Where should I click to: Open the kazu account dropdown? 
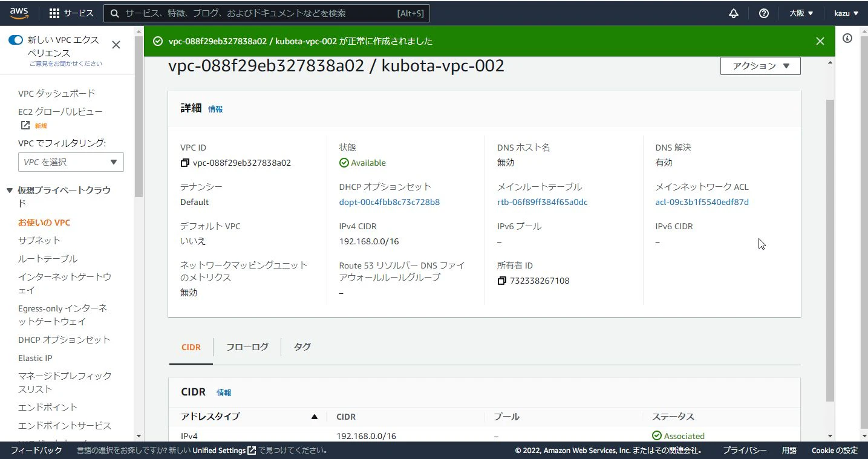(846, 13)
